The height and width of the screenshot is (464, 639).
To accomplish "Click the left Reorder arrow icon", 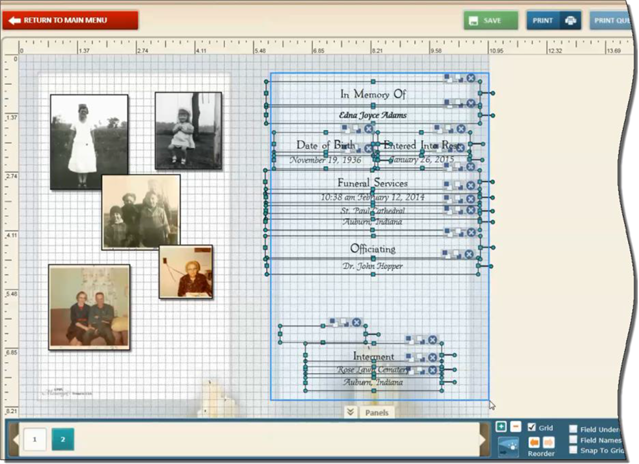I will tap(533, 442).
